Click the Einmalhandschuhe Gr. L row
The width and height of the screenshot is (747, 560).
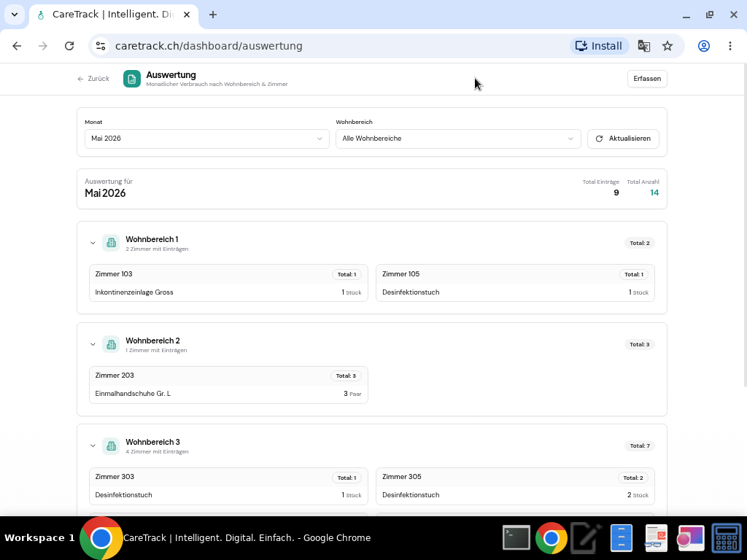tap(228, 394)
